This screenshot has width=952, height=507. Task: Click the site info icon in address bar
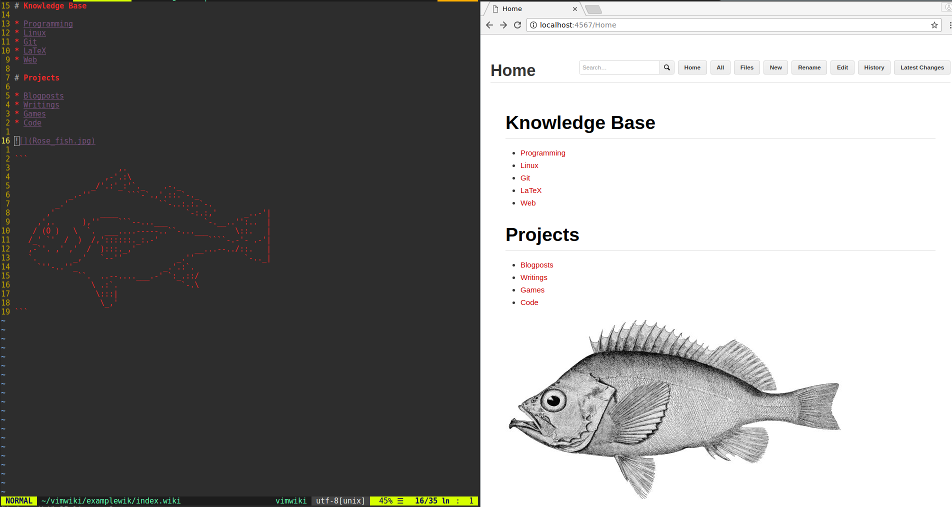[x=534, y=25]
